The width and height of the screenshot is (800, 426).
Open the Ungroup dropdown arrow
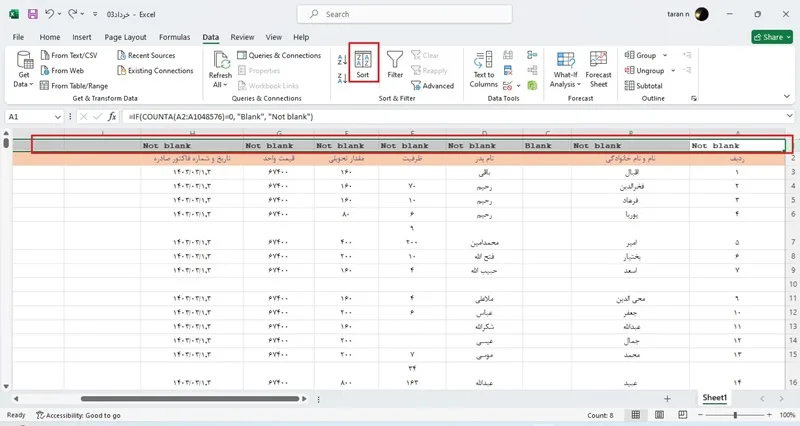pyautogui.click(x=673, y=70)
